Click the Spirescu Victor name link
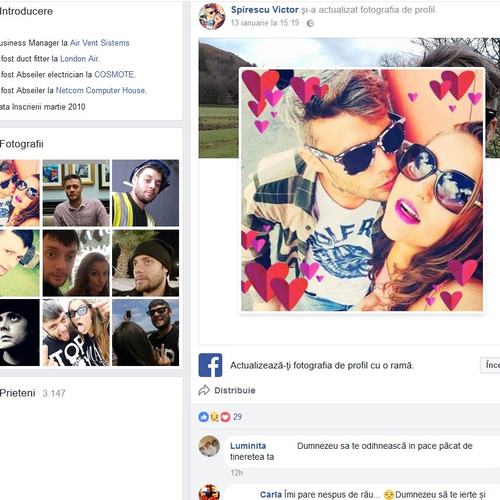This screenshot has width=500, height=500. 265,10
